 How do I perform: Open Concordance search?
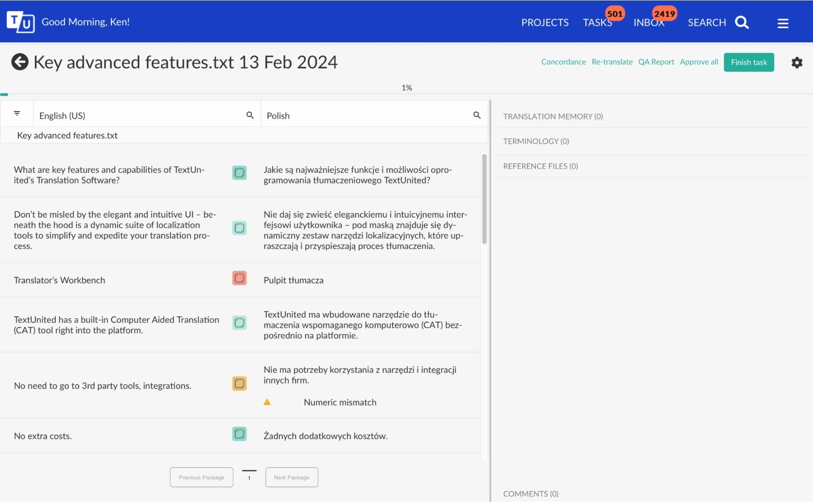pos(563,62)
